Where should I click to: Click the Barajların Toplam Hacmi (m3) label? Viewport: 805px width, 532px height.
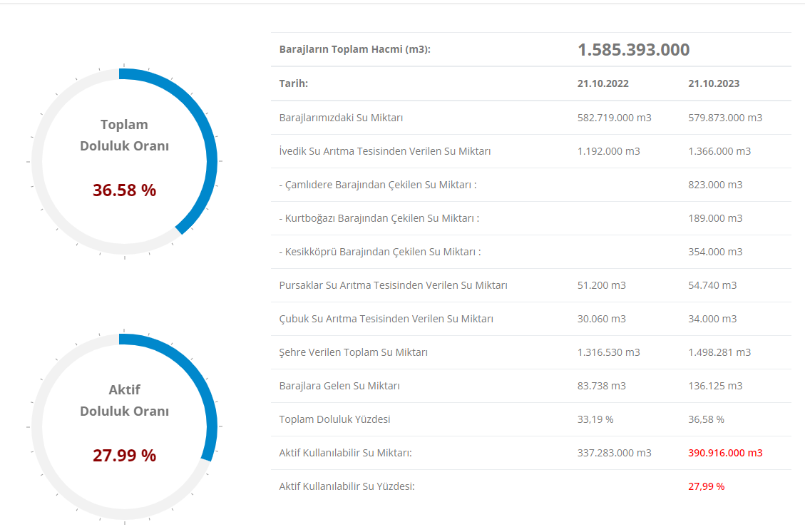[354, 50]
